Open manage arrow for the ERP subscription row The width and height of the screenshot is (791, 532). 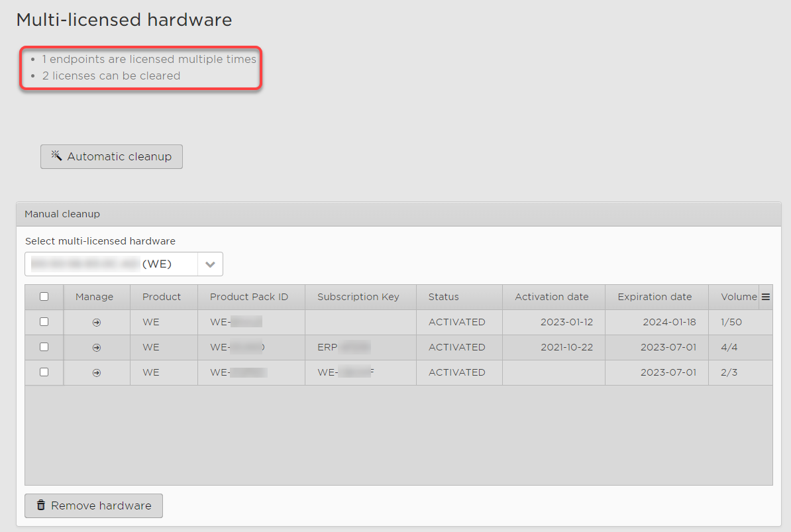(97, 347)
